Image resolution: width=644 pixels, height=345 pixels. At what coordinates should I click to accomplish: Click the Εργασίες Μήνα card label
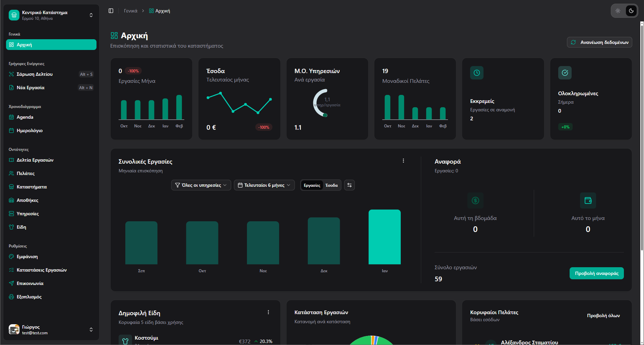click(137, 81)
